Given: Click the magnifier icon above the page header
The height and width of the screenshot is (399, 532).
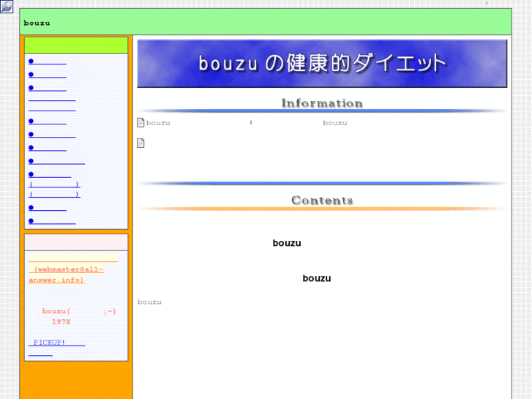Looking at the screenshot, I should 7,6.
